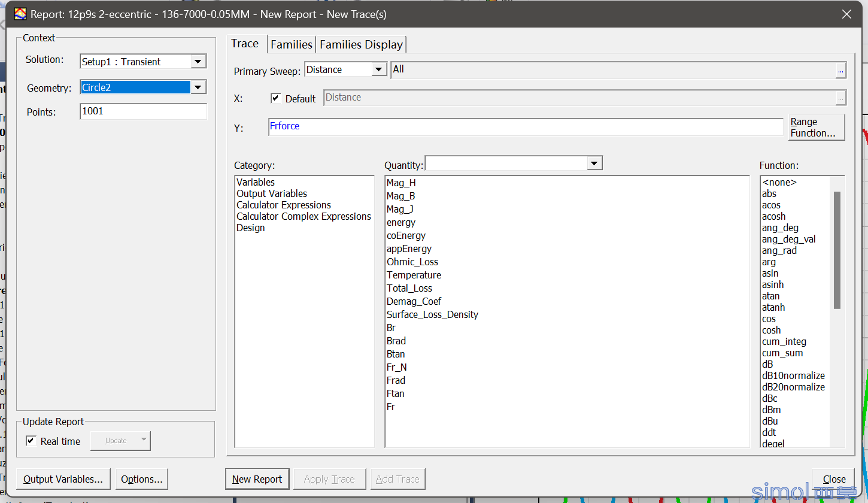Open the Solution dropdown
This screenshot has width=868, height=503.
click(x=198, y=62)
